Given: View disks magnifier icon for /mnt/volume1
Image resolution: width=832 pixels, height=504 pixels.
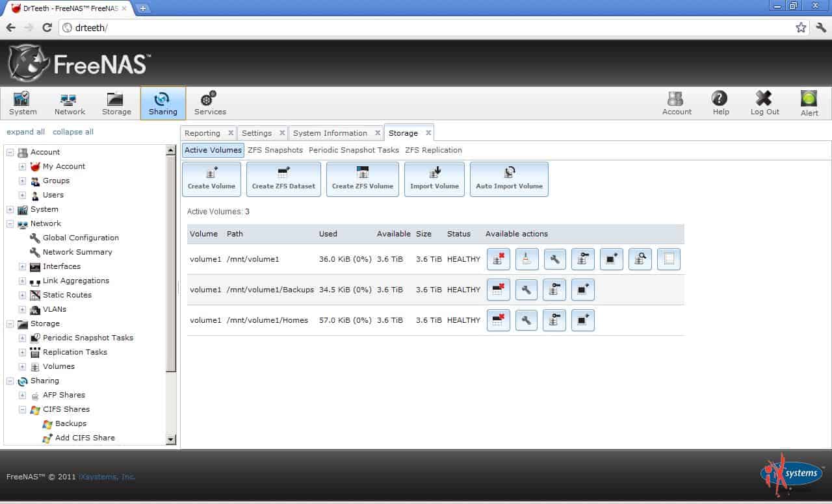Looking at the screenshot, I should 640,259.
